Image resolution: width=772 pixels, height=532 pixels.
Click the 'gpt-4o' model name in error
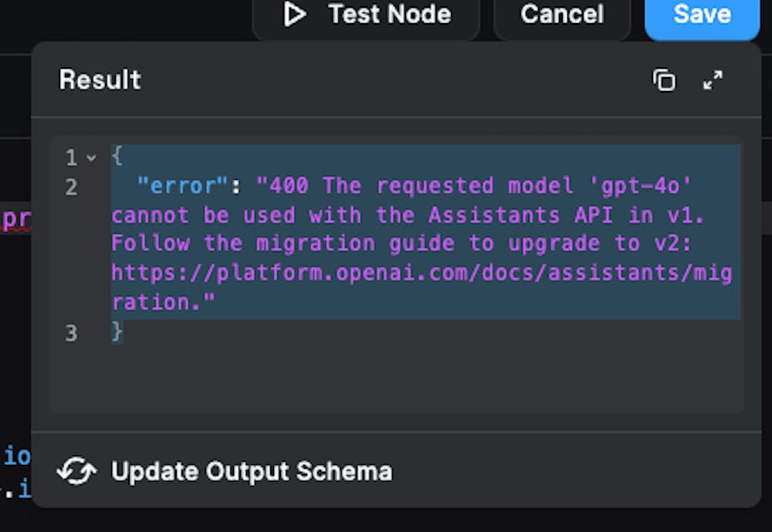[x=640, y=186]
